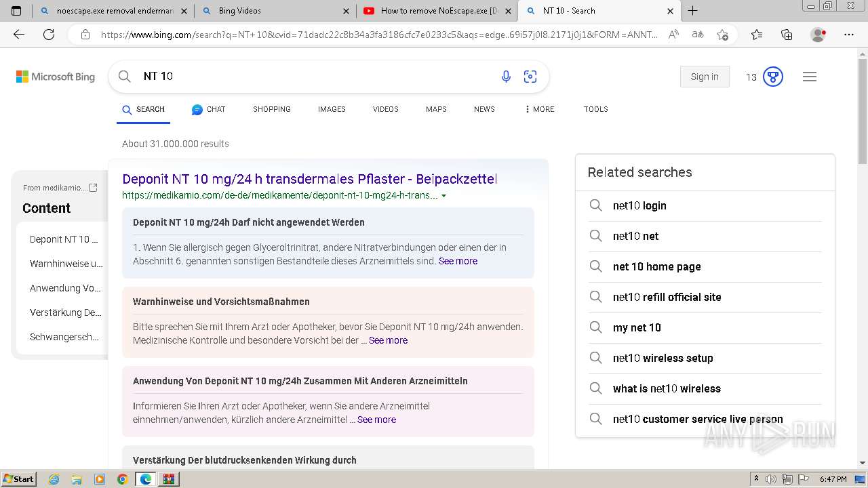868x488 pixels.
Task: Click See more under Anwendung Von section
Action: (376, 420)
